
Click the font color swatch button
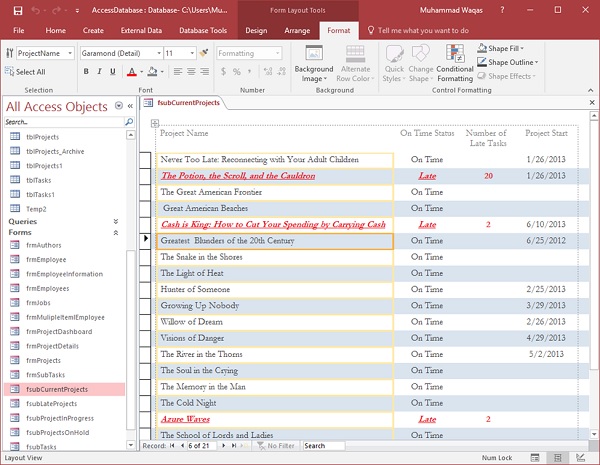tap(131, 72)
